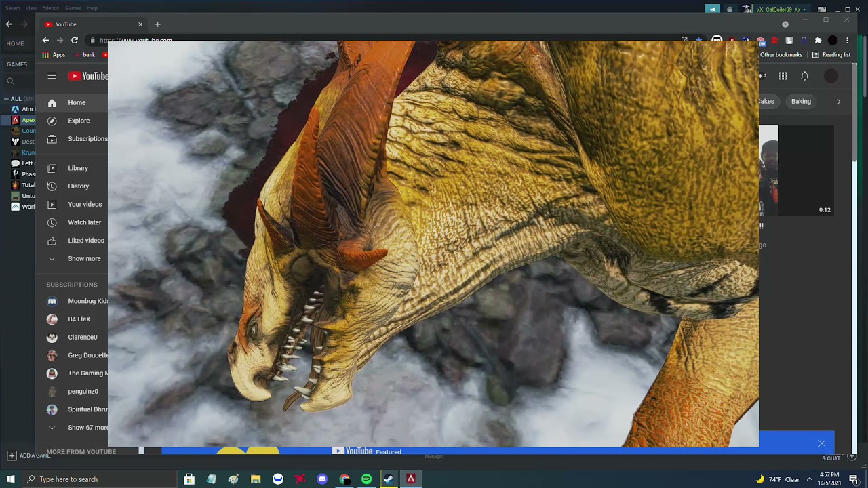Select the Baking filter chip
Screen dimensions: 868x488
801,102
